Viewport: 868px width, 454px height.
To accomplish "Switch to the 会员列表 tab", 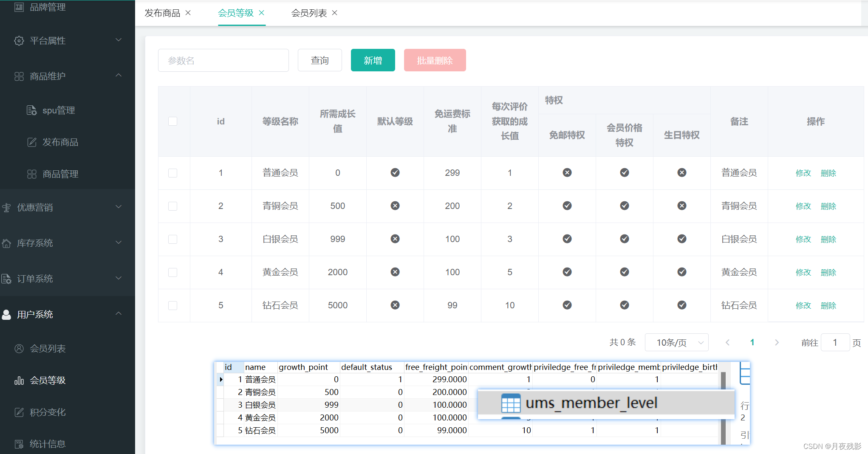I will [309, 13].
